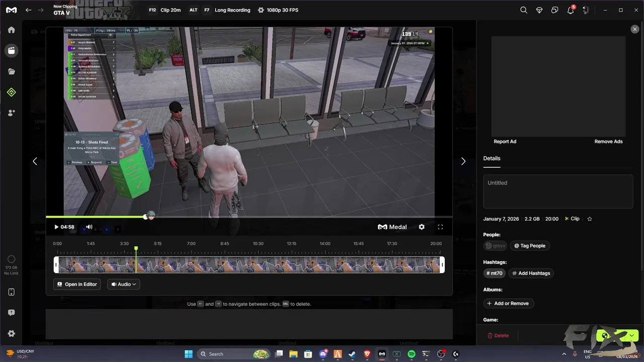
Task: Click the Untitled title input field
Action: [558, 192]
